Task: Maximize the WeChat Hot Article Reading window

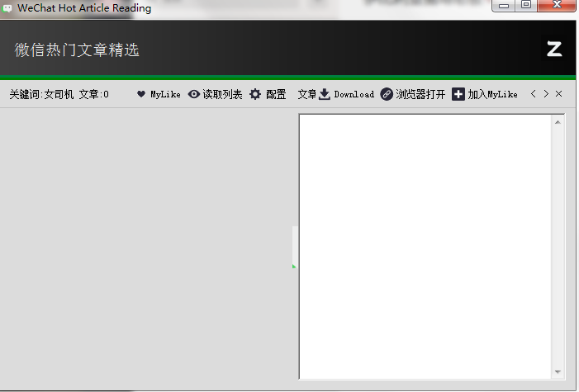Action: coord(526,5)
